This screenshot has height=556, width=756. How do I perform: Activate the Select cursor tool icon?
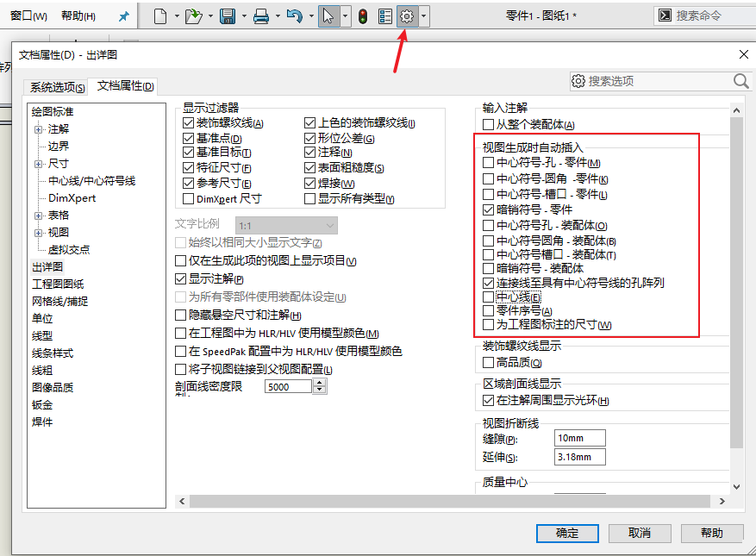(328, 16)
